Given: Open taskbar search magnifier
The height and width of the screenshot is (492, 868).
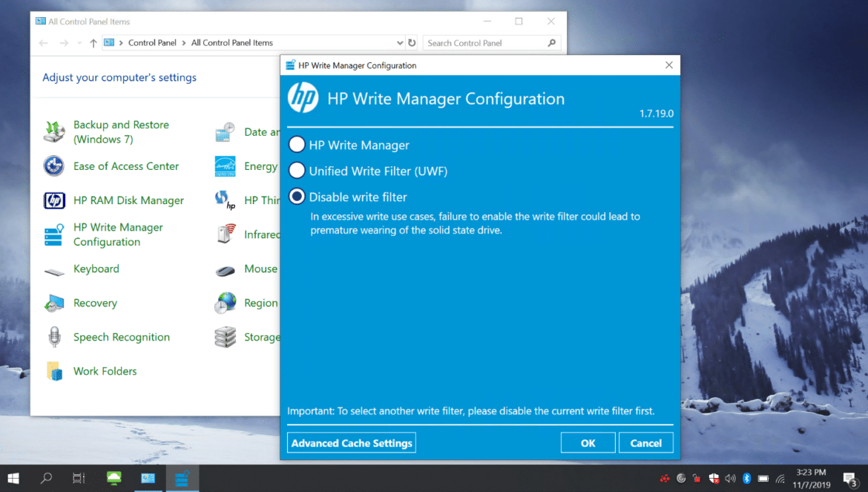Looking at the screenshot, I should [x=47, y=478].
